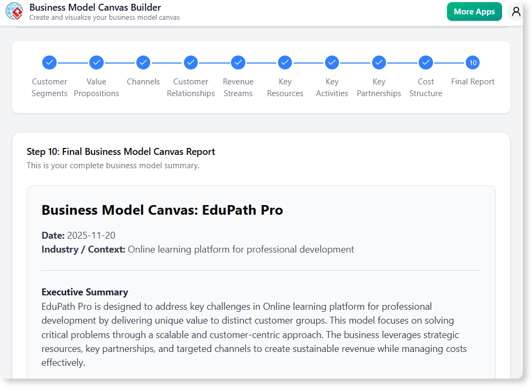
Task: Click the step 10 circle in the stepper
Action: (x=473, y=62)
